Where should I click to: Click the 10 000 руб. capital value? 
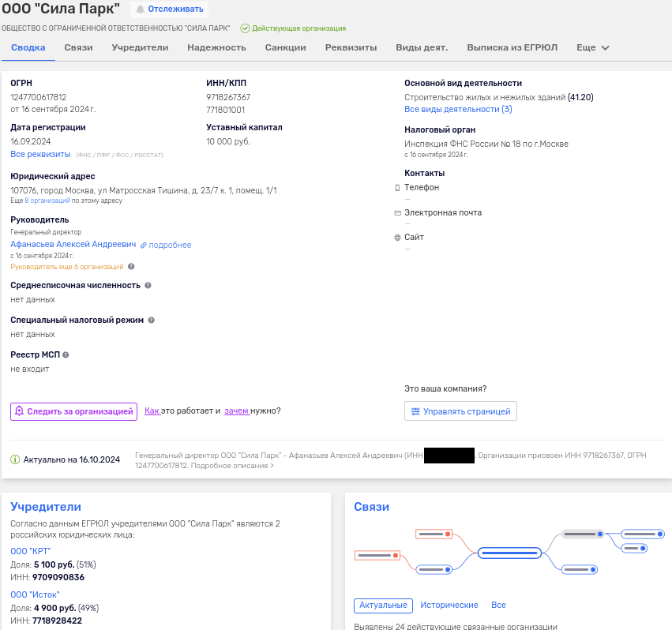(x=228, y=141)
